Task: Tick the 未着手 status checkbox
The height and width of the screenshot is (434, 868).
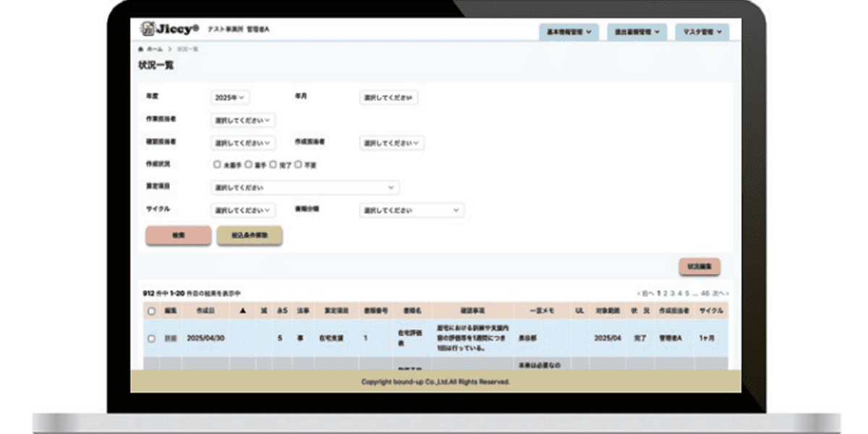Action: click(x=217, y=165)
